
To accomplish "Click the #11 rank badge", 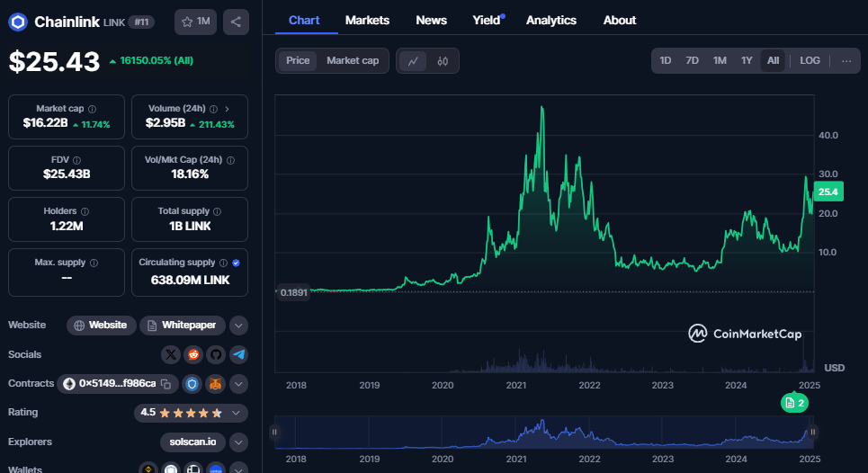I will tap(141, 22).
